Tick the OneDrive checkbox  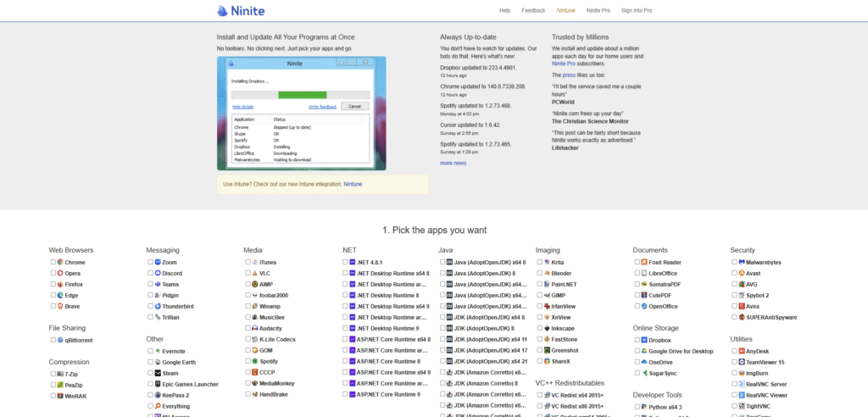pos(637,362)
